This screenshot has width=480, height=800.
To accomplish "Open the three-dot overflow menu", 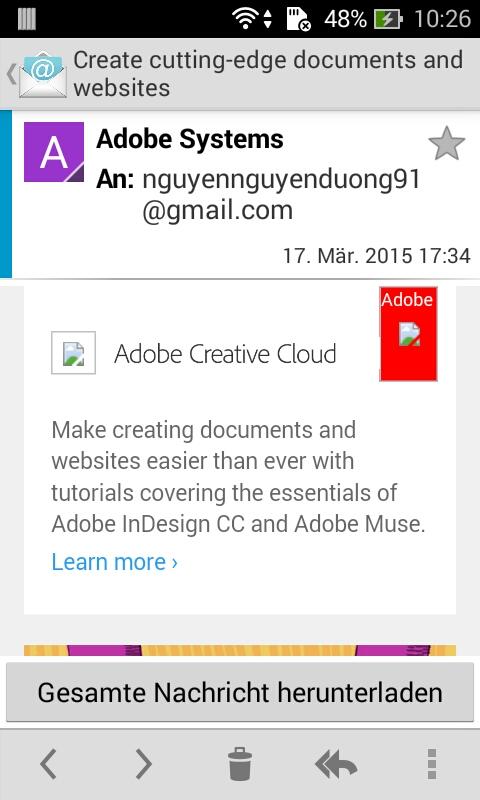I will [432, 764].
